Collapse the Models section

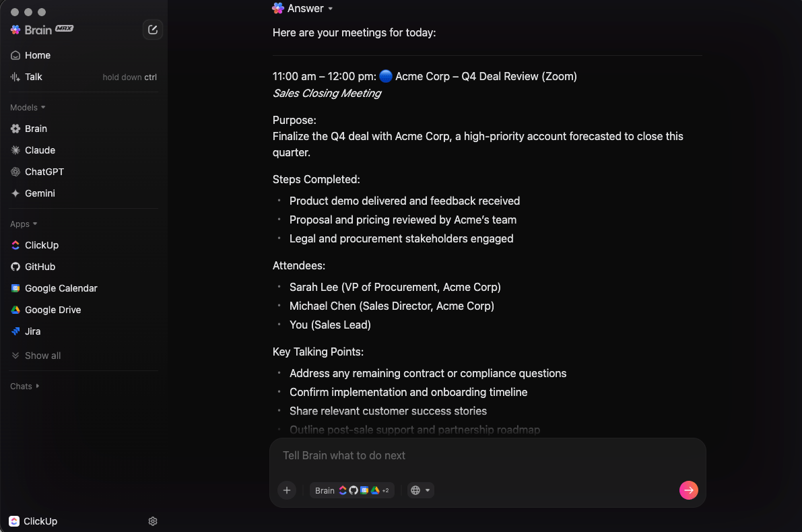tap(28, 108)
